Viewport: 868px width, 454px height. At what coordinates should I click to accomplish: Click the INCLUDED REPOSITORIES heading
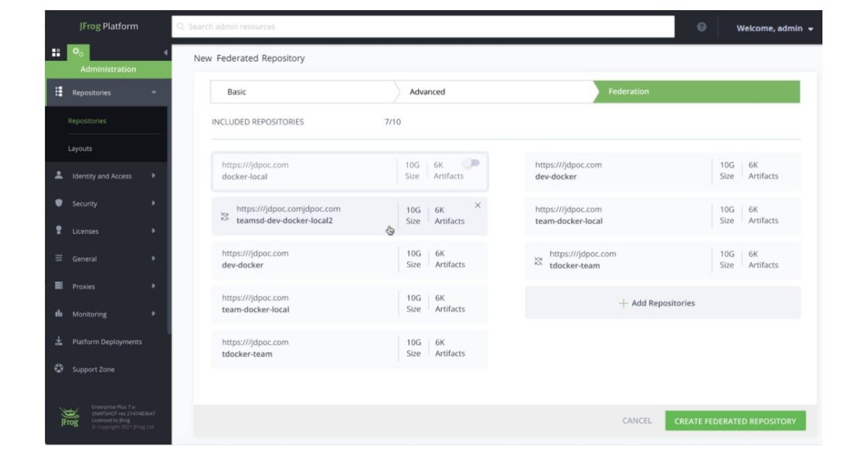258,122
